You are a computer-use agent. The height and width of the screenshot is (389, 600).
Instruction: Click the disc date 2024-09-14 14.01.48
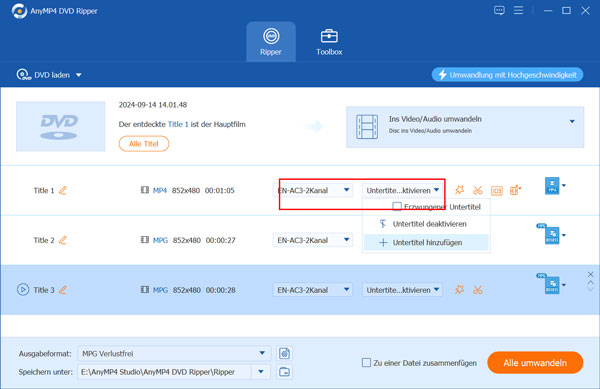(153, 105)
